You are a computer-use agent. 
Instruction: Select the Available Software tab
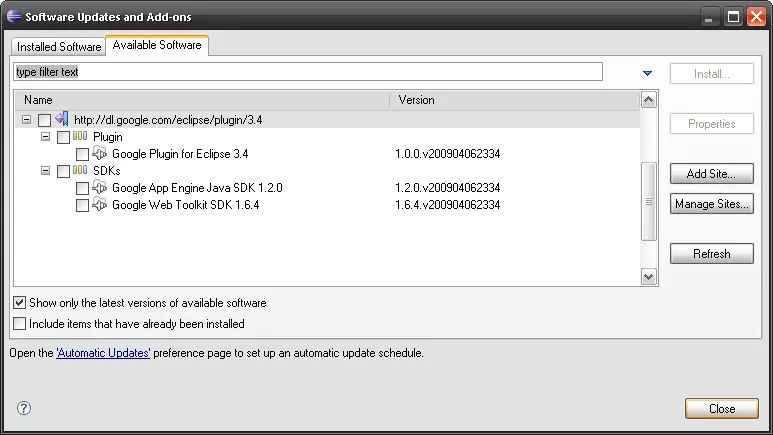click(157, 45)
